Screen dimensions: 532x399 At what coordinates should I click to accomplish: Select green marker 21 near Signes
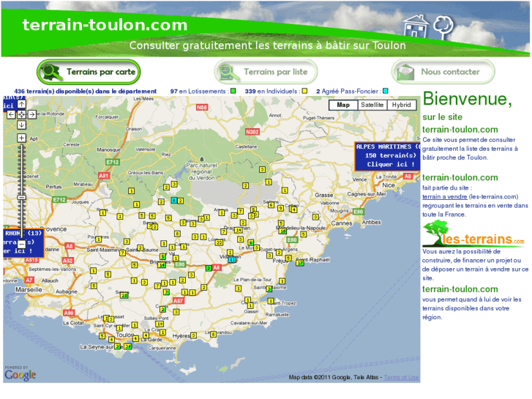pyautogui.click(x=124, y=296)
